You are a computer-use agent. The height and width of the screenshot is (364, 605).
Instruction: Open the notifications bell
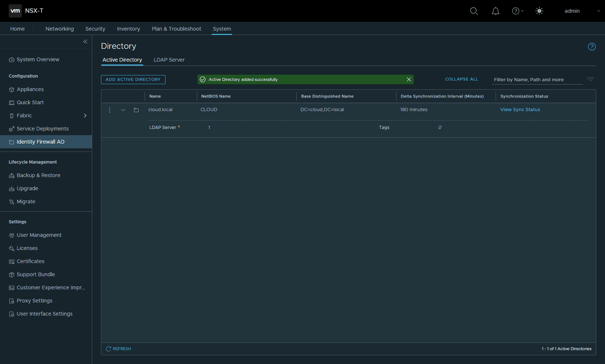pyautogui.click(x=495, y=11)
